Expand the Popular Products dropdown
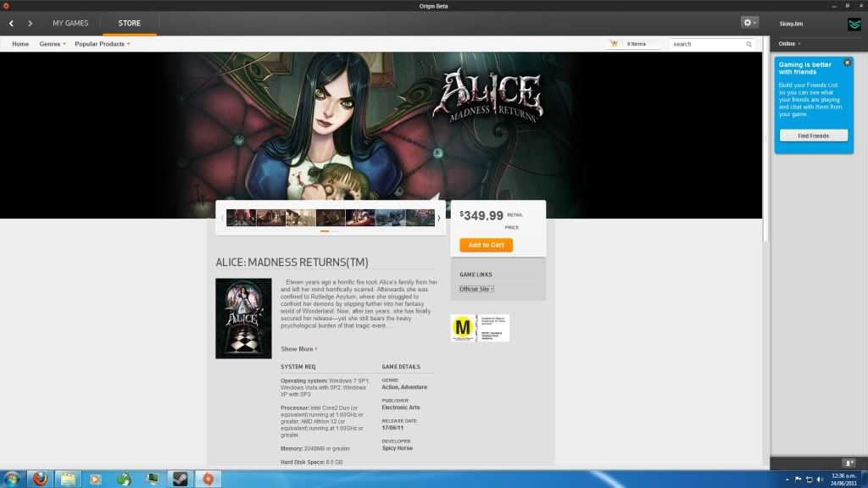Viewport: 868px width, 488px height. pyautogui.click(x=103, y=44)
